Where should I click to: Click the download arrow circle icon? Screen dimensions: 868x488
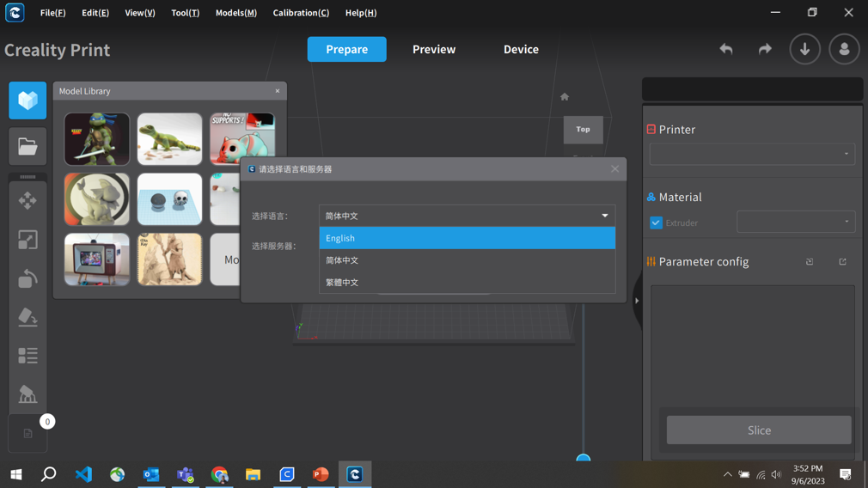click(804, 49)
